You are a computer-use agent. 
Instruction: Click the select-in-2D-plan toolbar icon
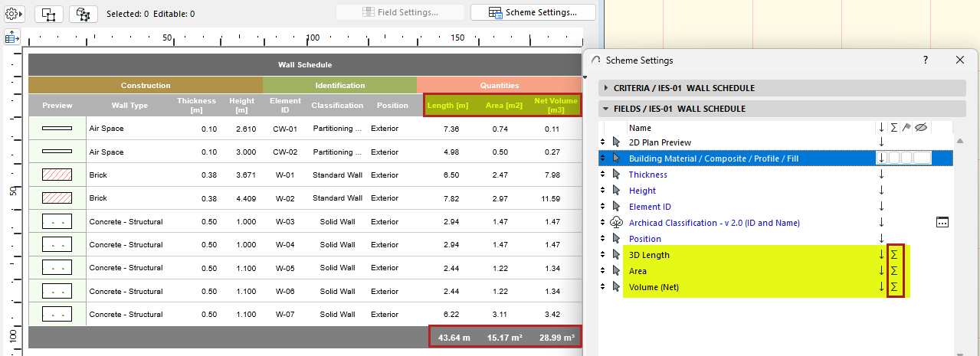tap(48, 13)
